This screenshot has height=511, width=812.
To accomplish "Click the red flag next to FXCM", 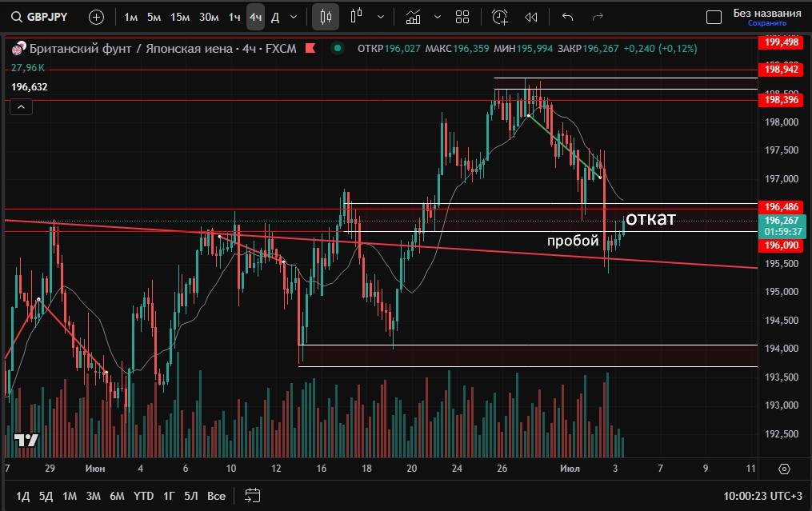I will coord(310,48).
